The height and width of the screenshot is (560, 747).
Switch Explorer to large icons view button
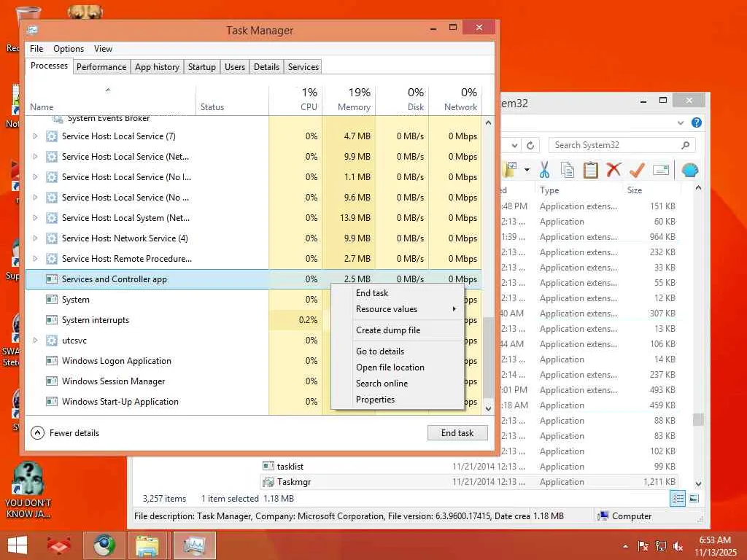[x=694, y=499]
